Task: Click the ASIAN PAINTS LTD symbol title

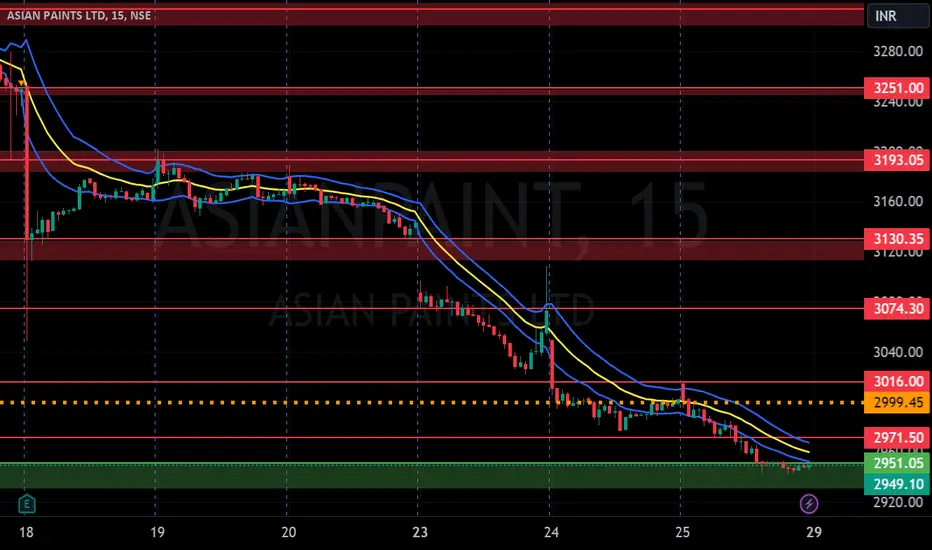Action: click(79, 15)
